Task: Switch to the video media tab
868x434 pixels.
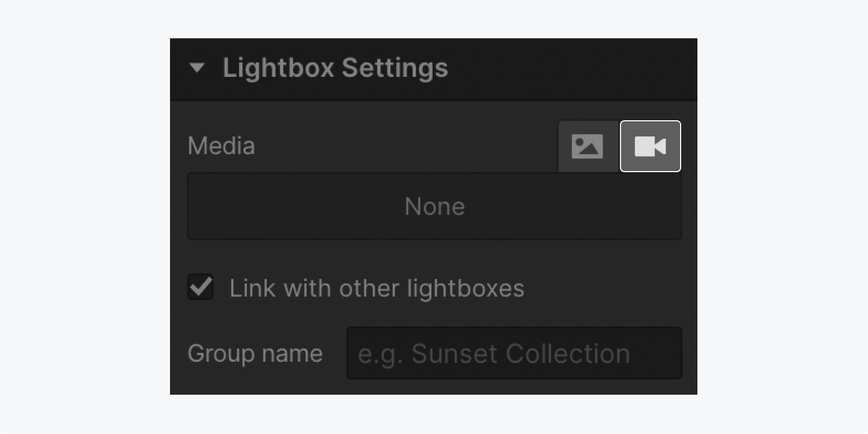Action: click(651, 146)
